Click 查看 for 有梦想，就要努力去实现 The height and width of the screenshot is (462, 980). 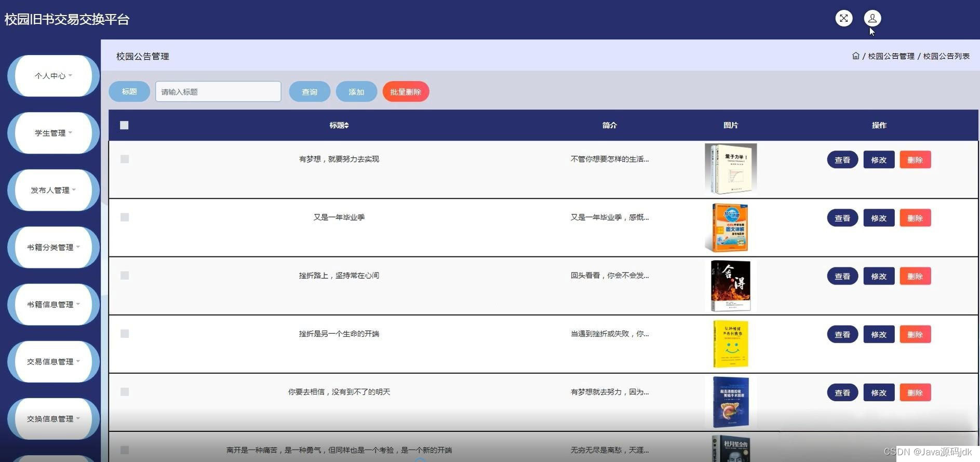tap(842, 160)
